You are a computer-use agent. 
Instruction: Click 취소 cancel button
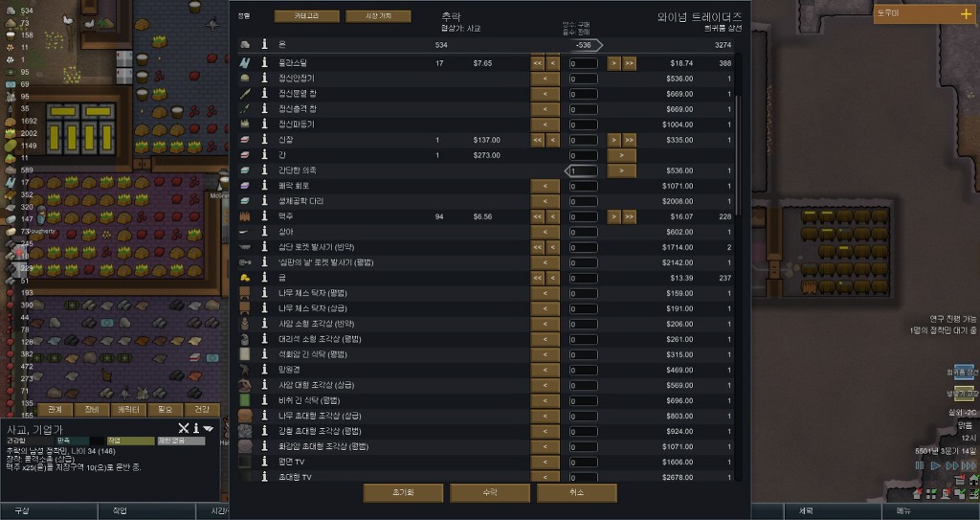[577, 492]
